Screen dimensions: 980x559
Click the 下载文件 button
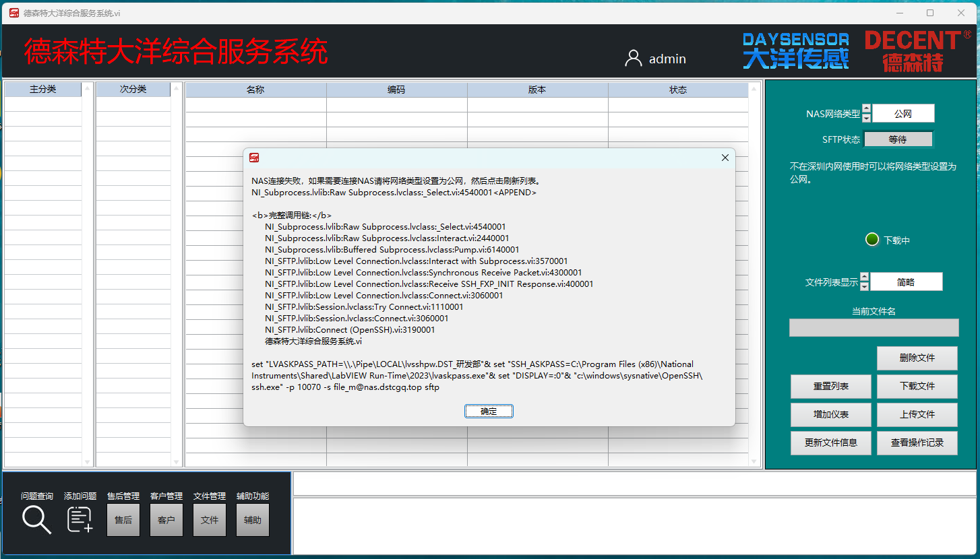(x=917, y=387)
